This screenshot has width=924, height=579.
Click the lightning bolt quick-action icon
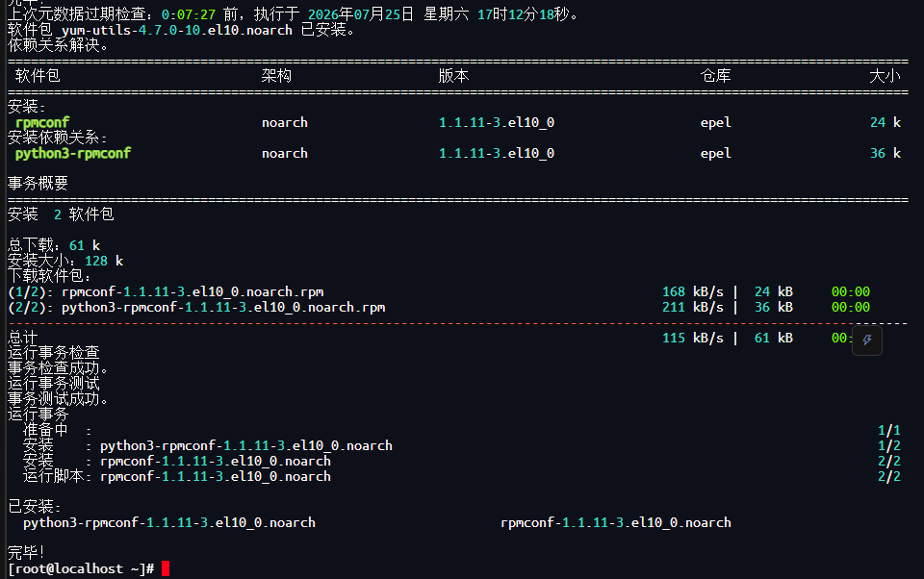pyautogui.click(x=867, y=340)
